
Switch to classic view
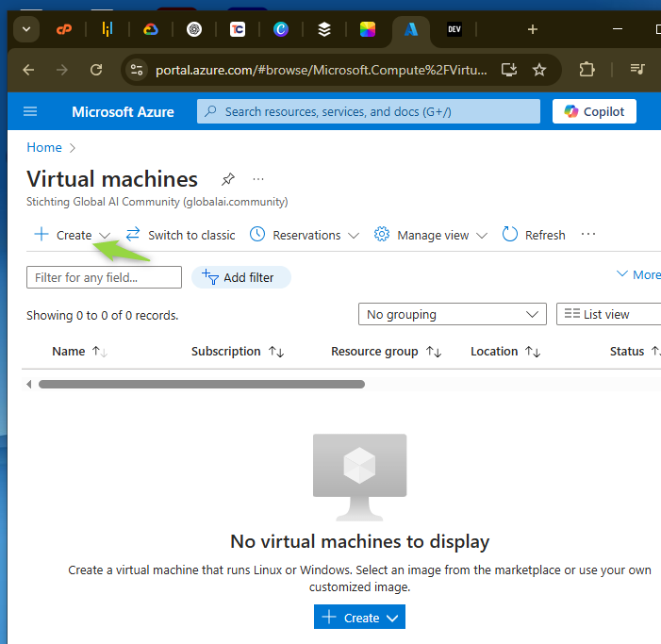click(180, 235)
